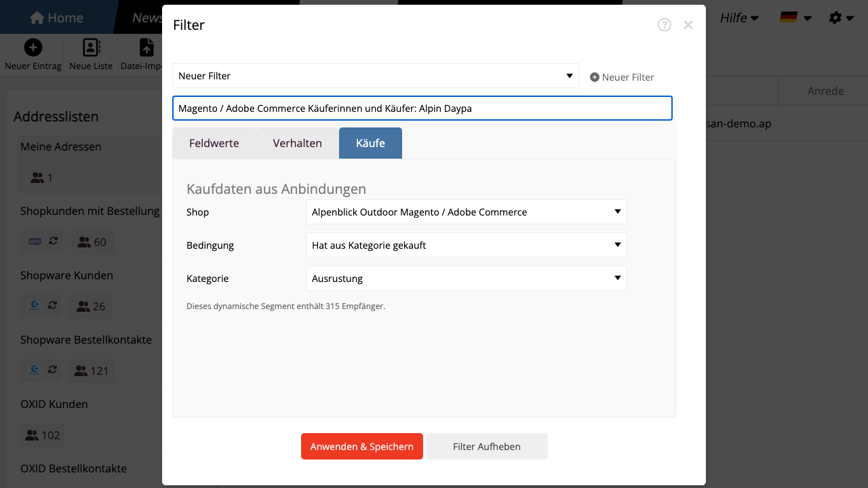The image size is (868, 488).
Task: Click the Home house icon
Action: 37,18
